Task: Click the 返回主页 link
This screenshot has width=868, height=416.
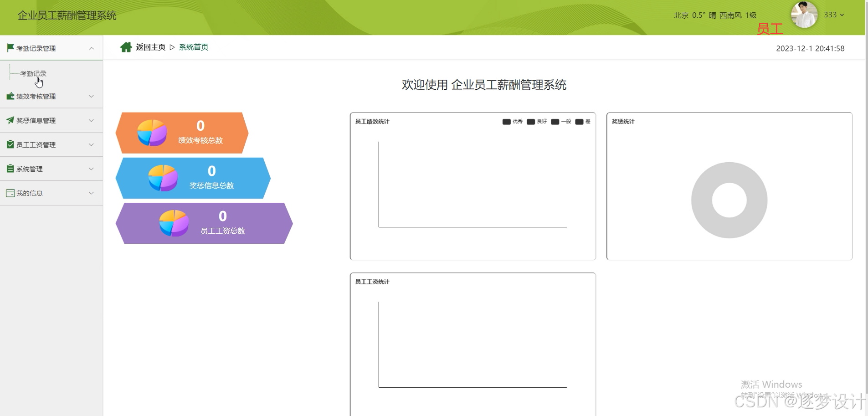Action: (x=150, y=47)
